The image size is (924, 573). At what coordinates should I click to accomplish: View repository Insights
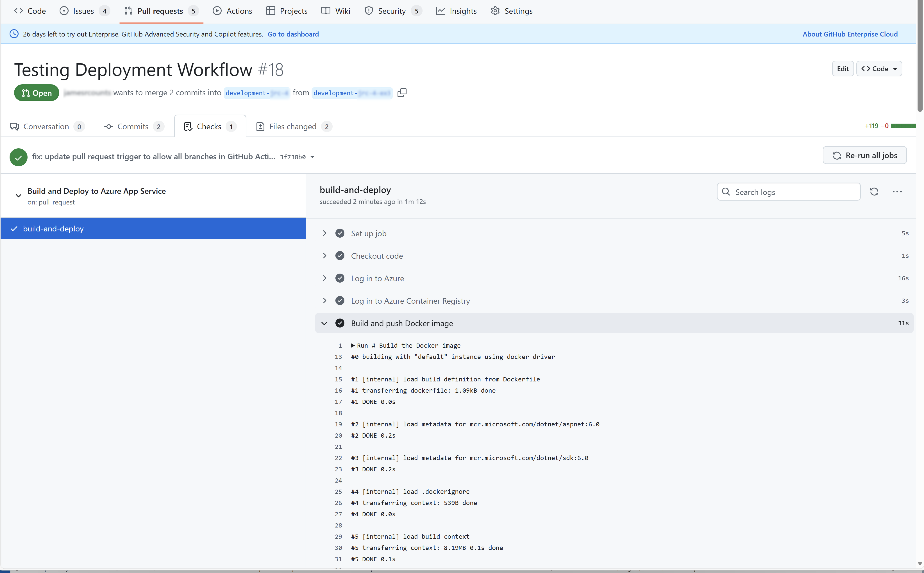coord(456,11)
